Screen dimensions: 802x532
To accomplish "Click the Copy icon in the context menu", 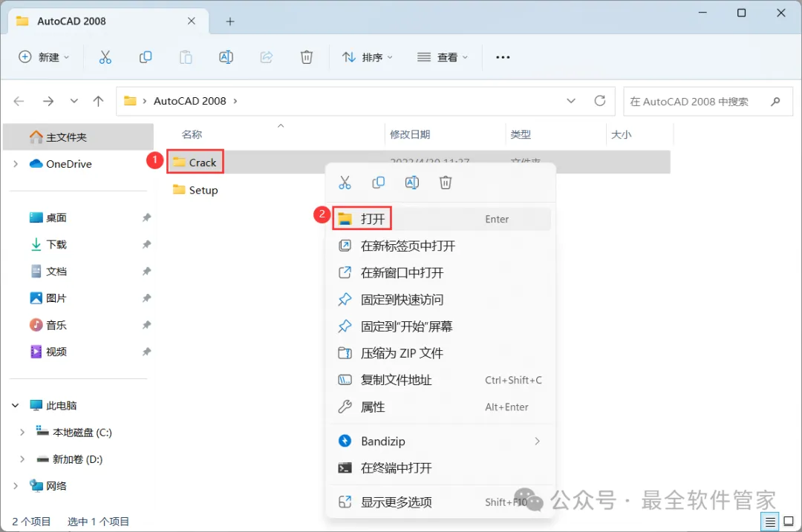I will point(379,183).
